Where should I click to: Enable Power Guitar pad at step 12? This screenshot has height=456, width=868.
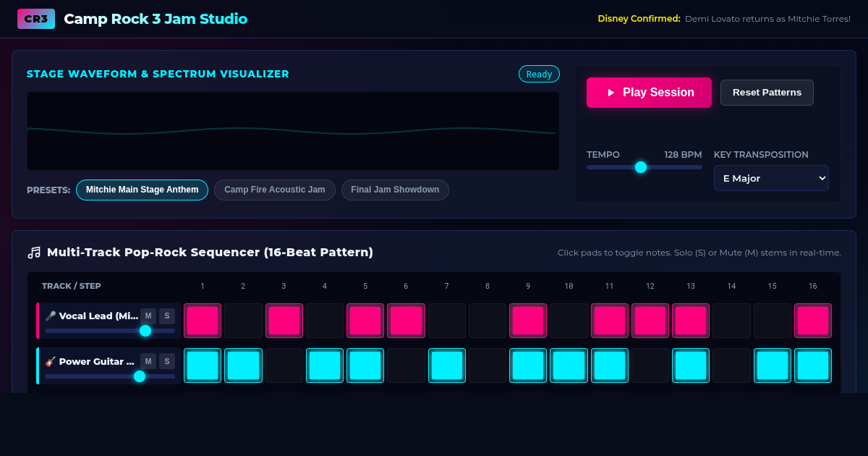tap(650, 366)
